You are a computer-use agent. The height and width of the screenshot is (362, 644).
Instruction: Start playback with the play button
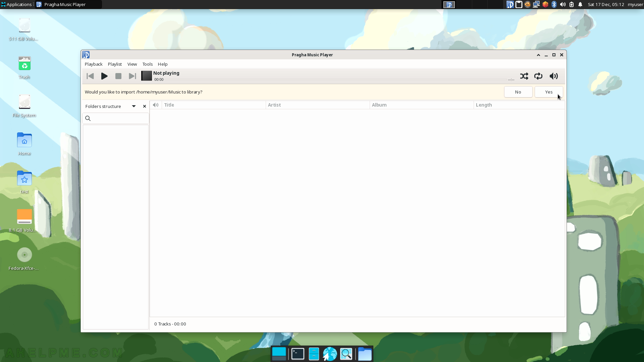(x=104, y=76)
